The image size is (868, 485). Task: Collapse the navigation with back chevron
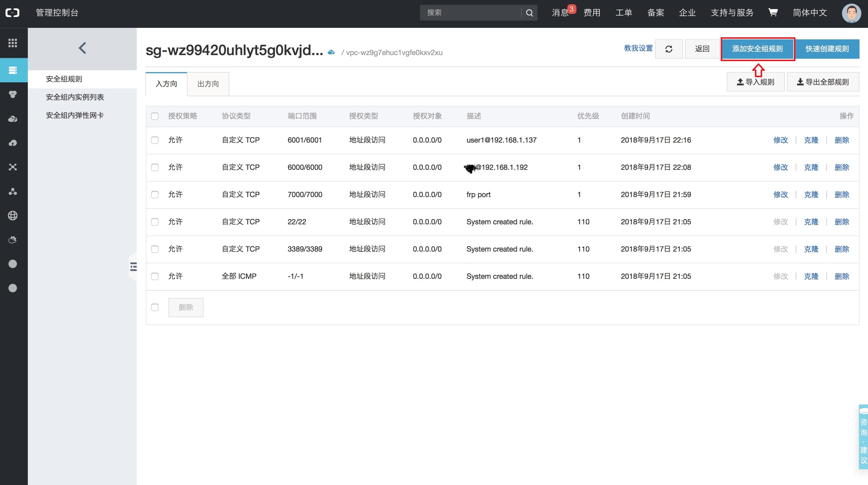click(x=82, y=48)
